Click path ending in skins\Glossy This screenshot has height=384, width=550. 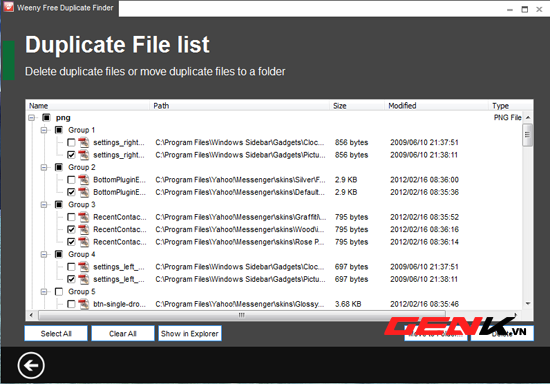point(240,304)
